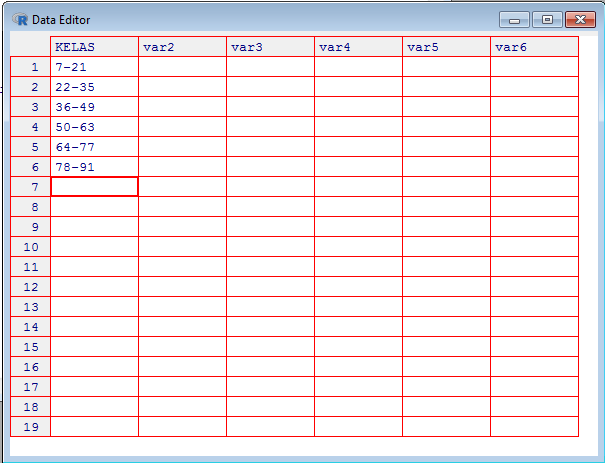
Task: Click the var6 cell in row 19
Action: 534,427
